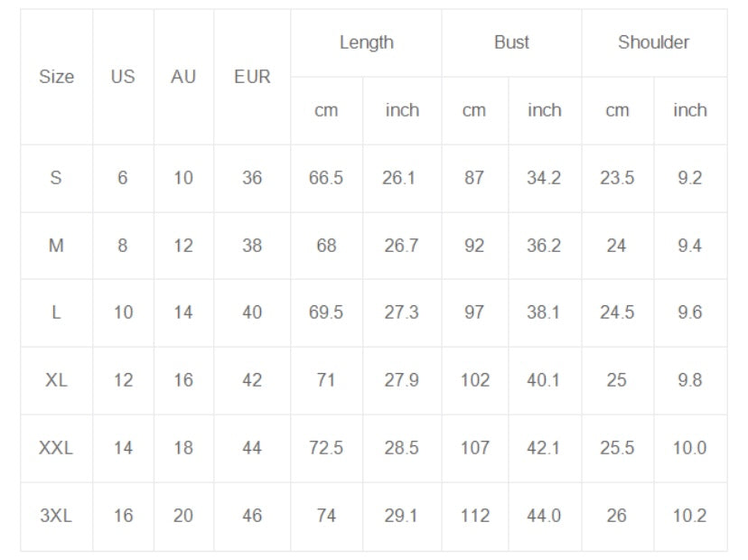The height and width of the screenshot is (560, 748).
Task: Select EUR size 42 cell
Action: pyautogui.click(x=252, y=380)
